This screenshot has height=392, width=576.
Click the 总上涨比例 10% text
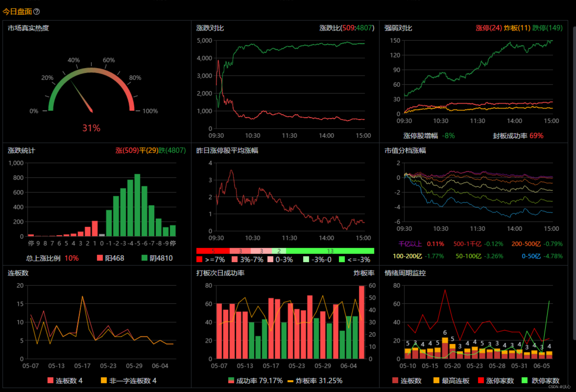[x=52, y=258]
